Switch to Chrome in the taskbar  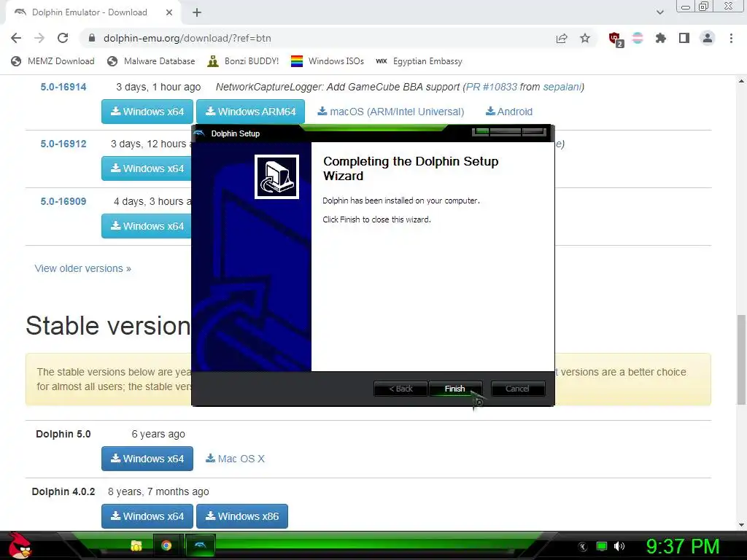click(166, 545)
